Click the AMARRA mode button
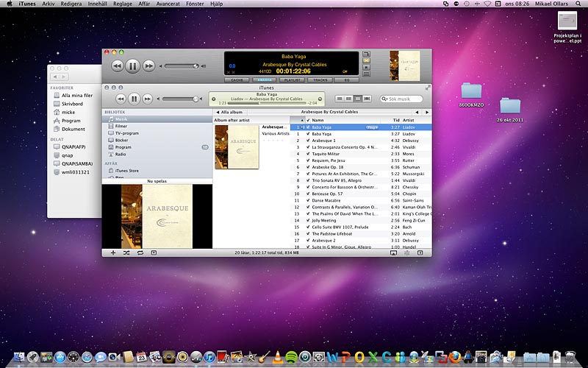This screenshot has width=588, height=368. click(265, 80)
